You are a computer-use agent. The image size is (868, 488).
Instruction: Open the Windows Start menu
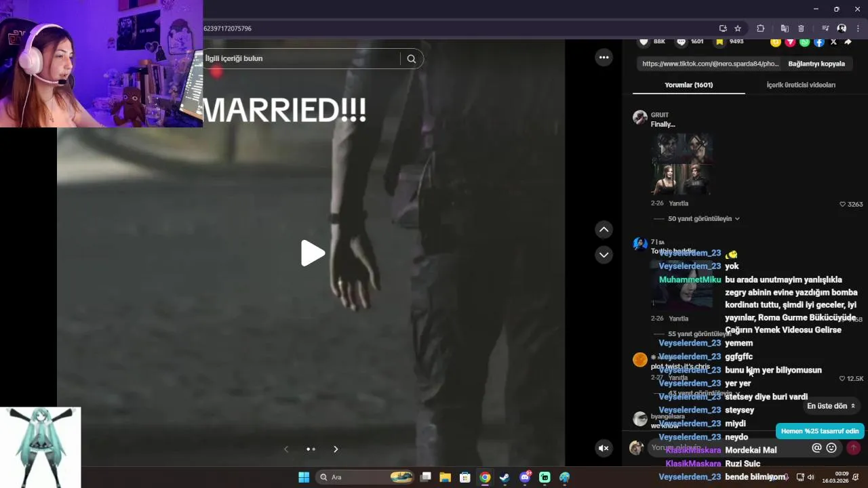coord(304,477)
